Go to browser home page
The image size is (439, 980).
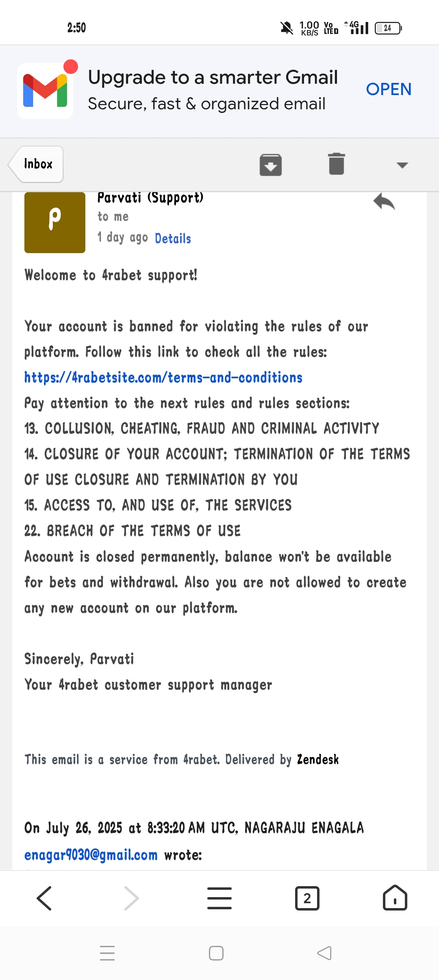click(395, 898)
